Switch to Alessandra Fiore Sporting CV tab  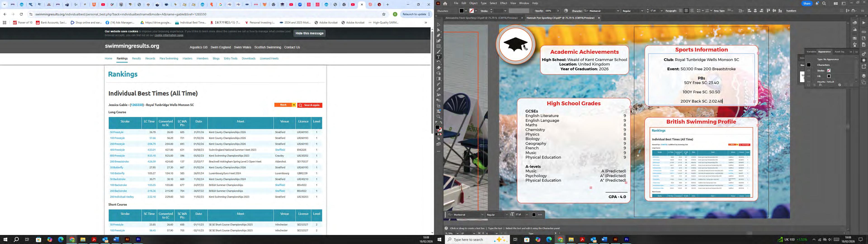pos(481,18)
